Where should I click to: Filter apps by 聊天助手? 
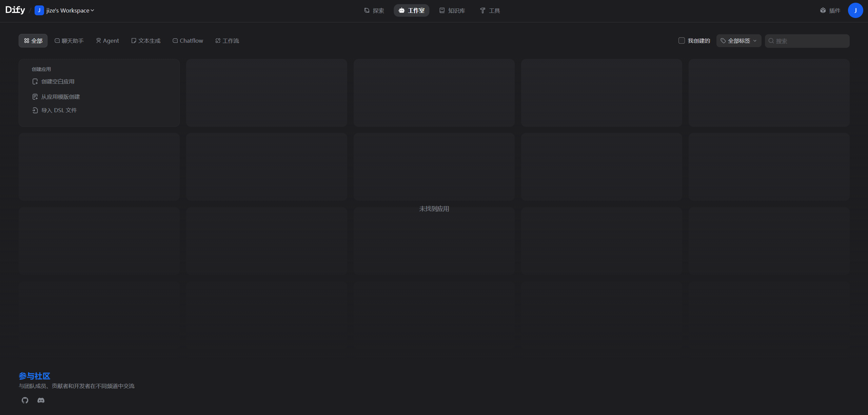pyautogui.click(x=69, y=41)
